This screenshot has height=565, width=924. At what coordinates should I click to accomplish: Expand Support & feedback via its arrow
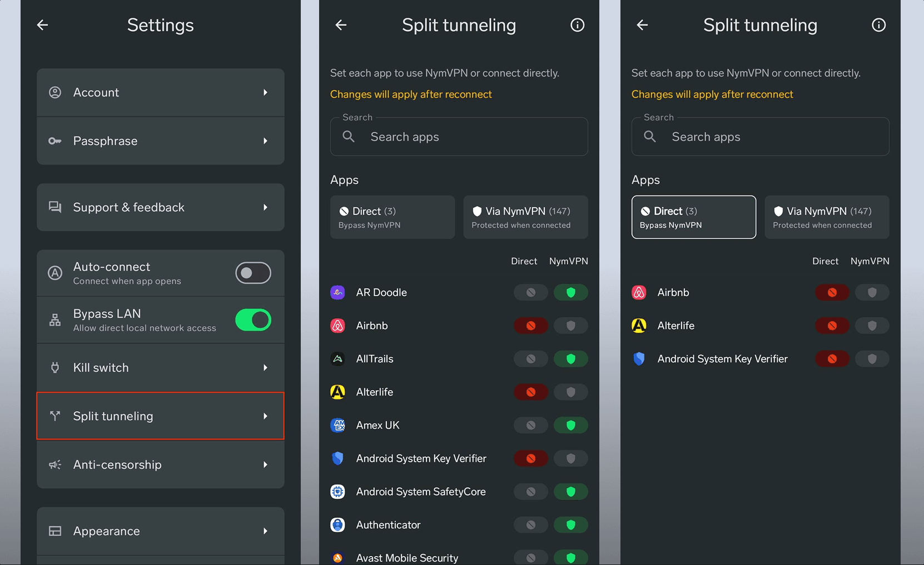coord(265,207)
